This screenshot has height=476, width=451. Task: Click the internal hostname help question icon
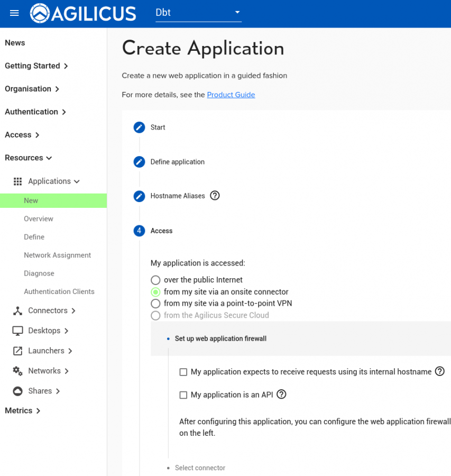coord(439,371)
